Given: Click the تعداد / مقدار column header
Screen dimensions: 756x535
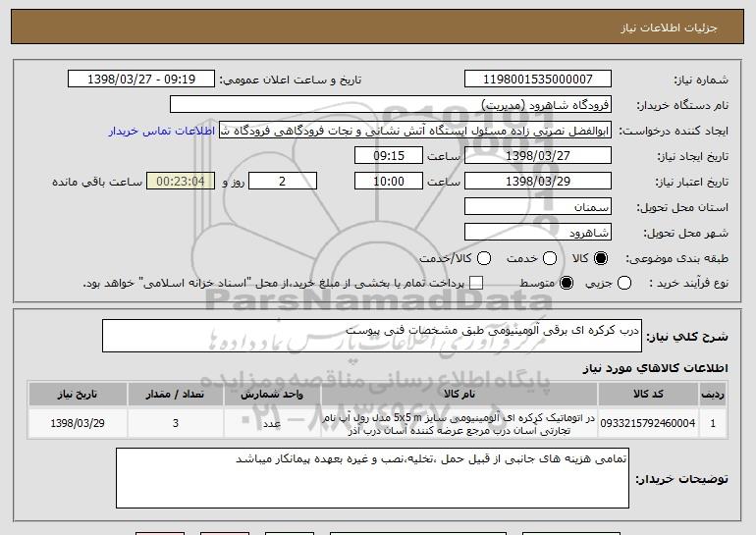Looking at the screenshot, I should [x=175, y=395].
